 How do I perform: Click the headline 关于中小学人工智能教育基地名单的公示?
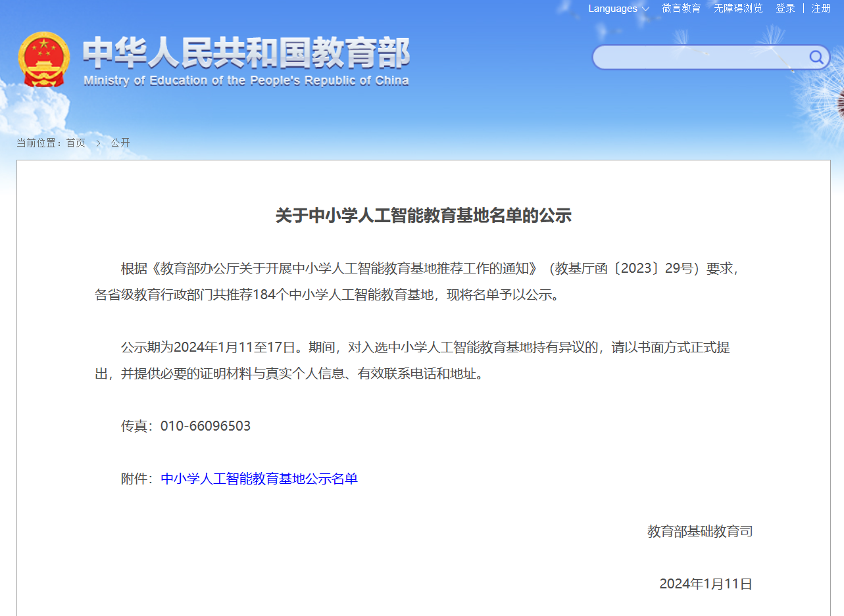[x=422, y=216]
